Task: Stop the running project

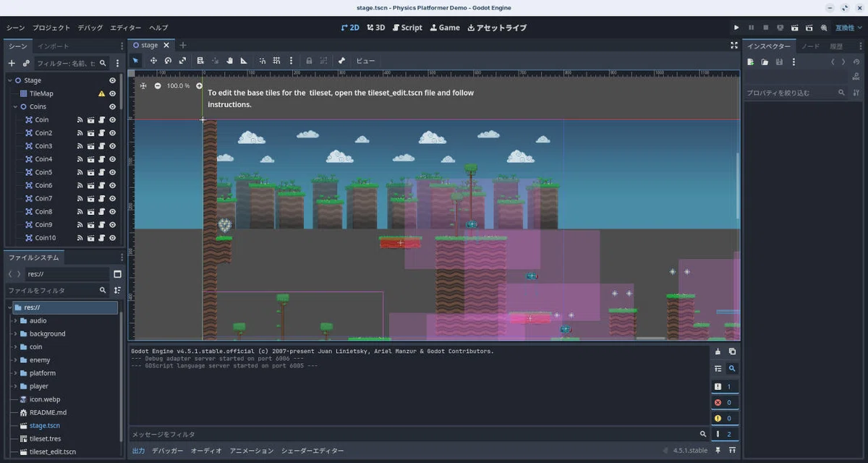Action: coord(765,27)
